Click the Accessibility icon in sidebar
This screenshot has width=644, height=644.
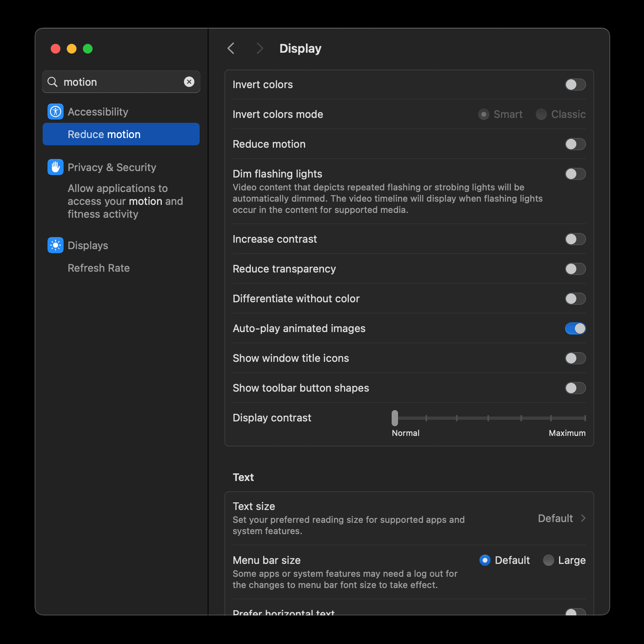(x=56, y=111)
